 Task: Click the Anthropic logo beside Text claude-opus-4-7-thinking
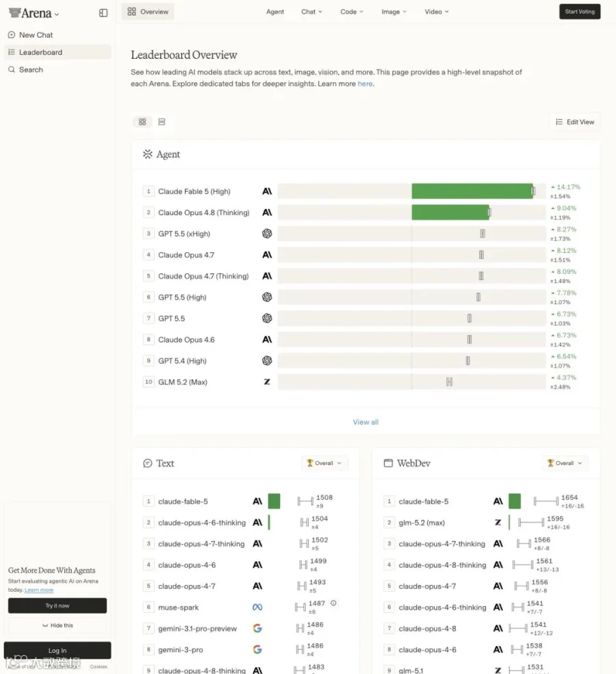[x=257, y=544]
